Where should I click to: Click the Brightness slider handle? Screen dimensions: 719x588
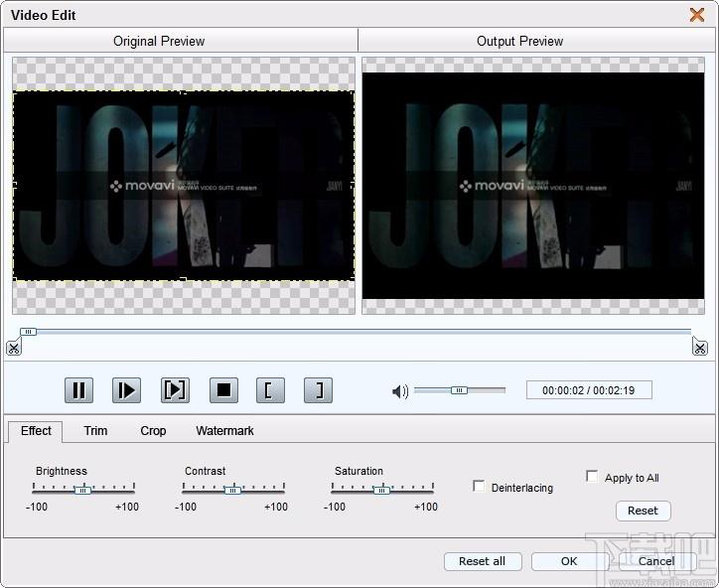pos(83,490)
